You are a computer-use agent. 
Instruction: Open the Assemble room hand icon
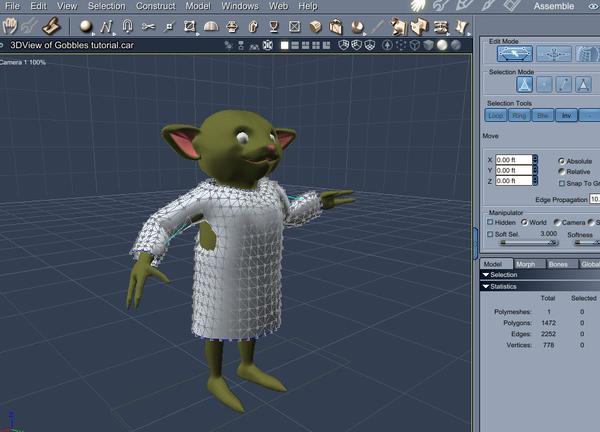(x=419, y=5)
